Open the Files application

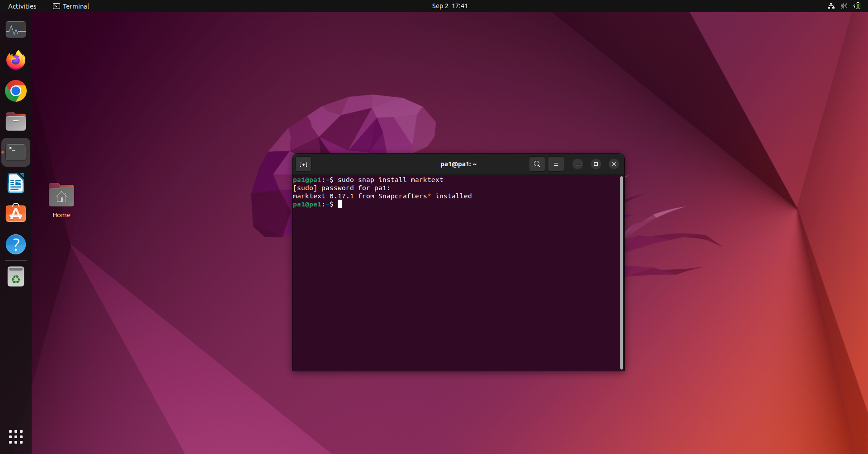coord(15,122)
